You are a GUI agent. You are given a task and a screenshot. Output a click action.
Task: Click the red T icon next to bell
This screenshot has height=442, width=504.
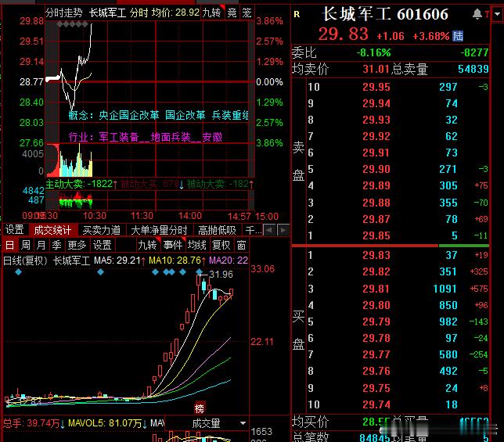click(487, 14)
